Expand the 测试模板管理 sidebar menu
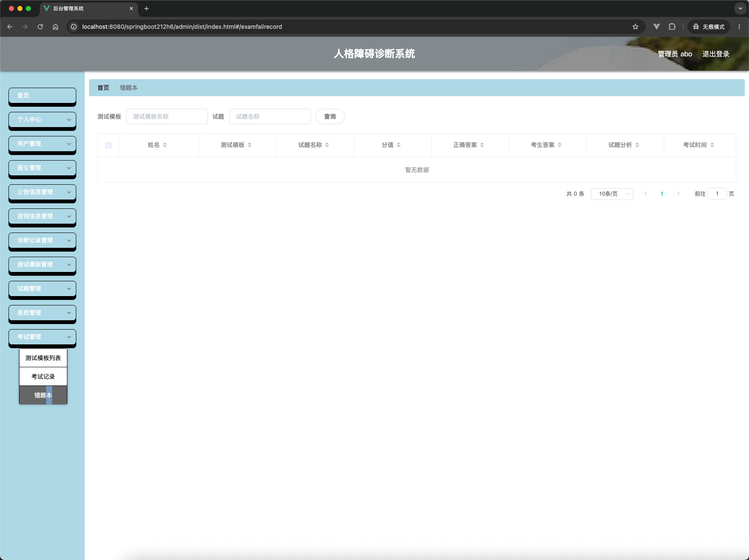749x560 pixels. [x=42, y=264]
